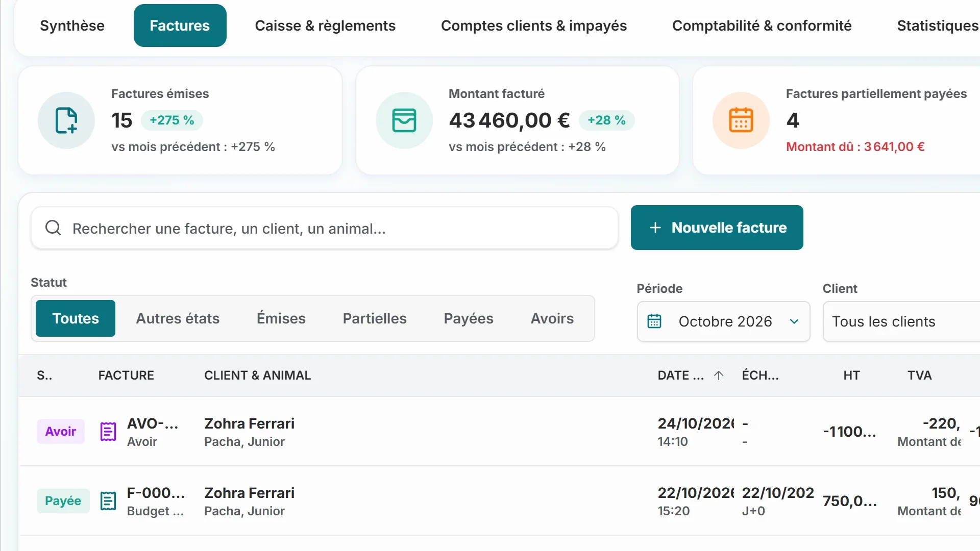Click the teal receipt icon of F-000 row
Image resolution: width=980 pixels, height=551 pixels.
pyautogui.click(x=108, y=501)
